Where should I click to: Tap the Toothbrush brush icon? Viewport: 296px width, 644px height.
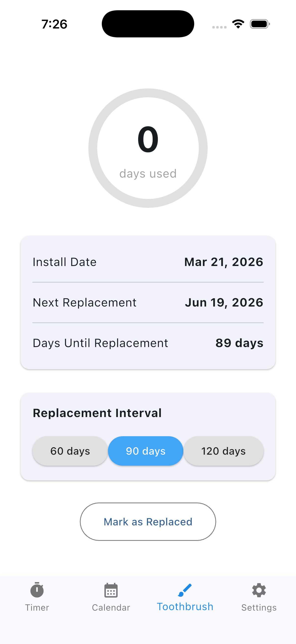tap(185, 590)
